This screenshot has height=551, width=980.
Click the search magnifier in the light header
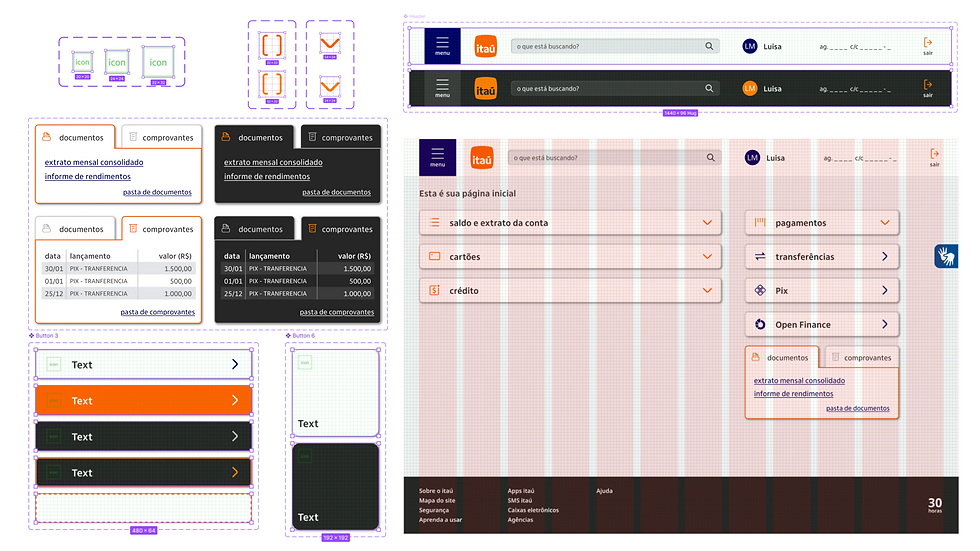tap(709, 46)
